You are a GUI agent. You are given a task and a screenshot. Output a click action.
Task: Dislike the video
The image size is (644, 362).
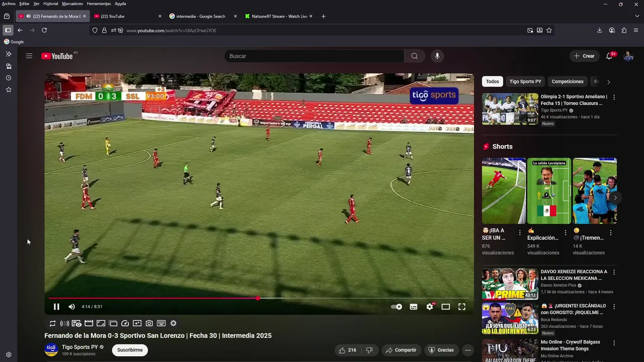pos(369,350)
